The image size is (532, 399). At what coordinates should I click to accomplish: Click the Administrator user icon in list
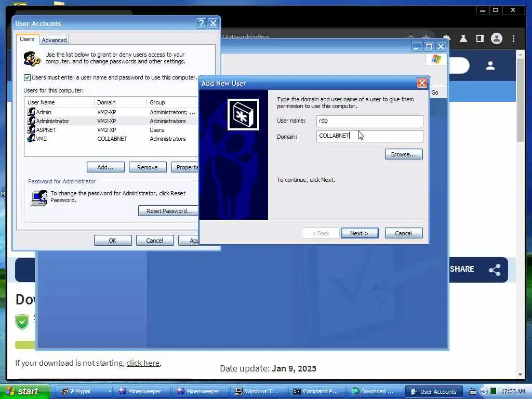[31, 121]
